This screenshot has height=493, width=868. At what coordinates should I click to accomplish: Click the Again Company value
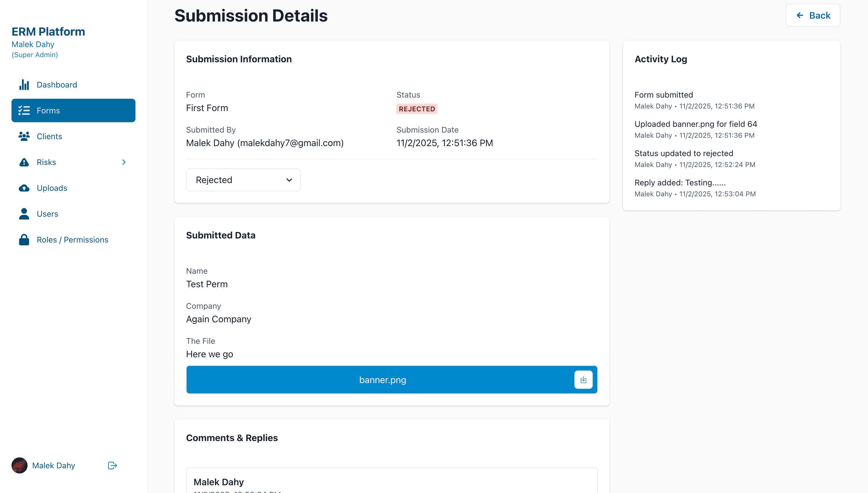(x=219, y=319)
